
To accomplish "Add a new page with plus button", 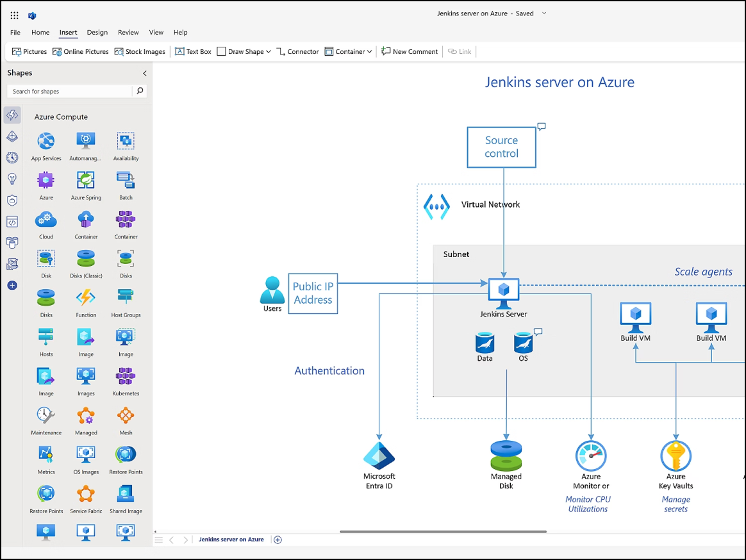I will pos(278,539).
